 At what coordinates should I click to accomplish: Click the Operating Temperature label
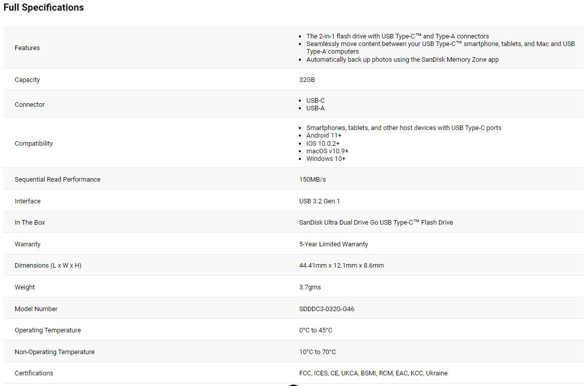(48, 330)
